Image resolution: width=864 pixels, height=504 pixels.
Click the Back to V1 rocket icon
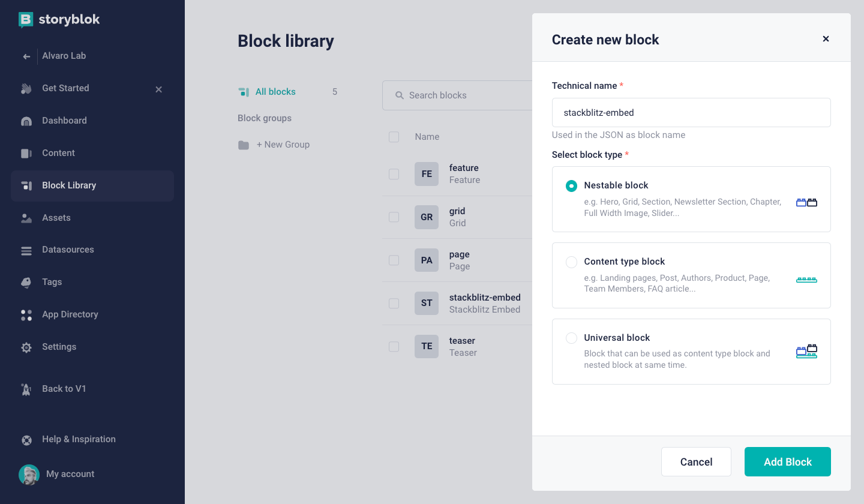click(x=26, y=389)
